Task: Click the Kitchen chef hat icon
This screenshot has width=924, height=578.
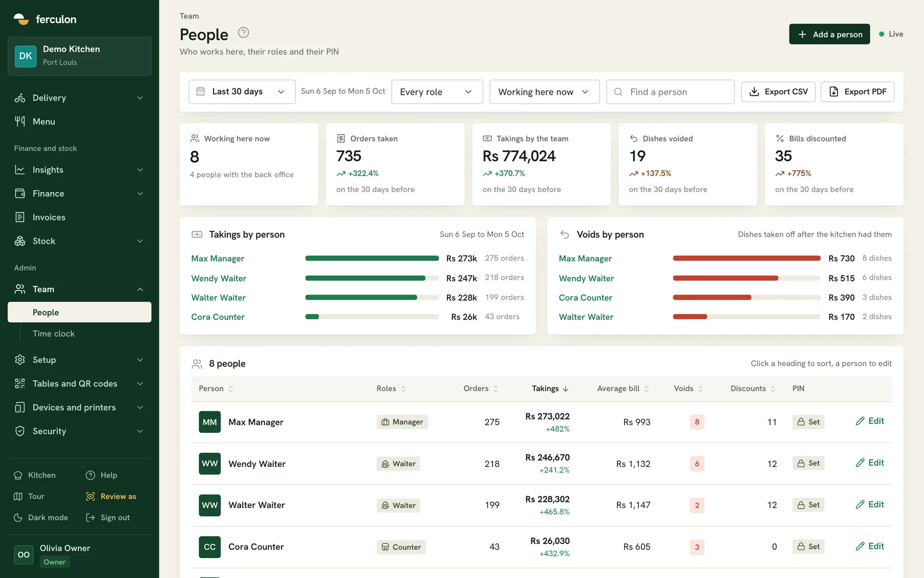Action: tap(18, 475)
